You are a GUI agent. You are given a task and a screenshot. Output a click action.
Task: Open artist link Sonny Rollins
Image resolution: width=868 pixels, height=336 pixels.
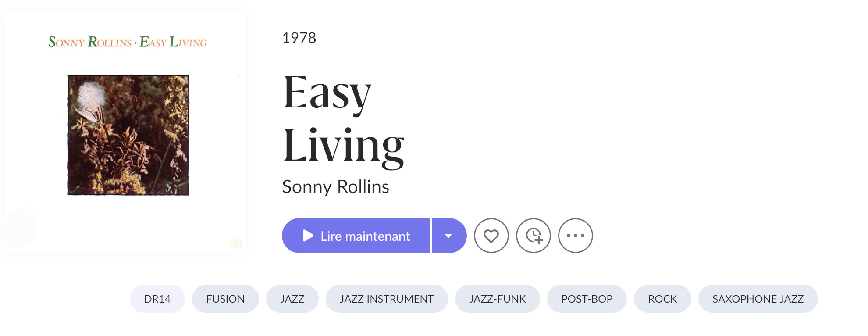335,187
